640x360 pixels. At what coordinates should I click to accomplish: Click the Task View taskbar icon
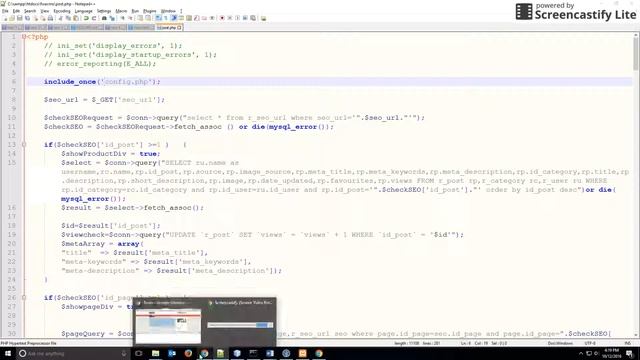point(139,353)
